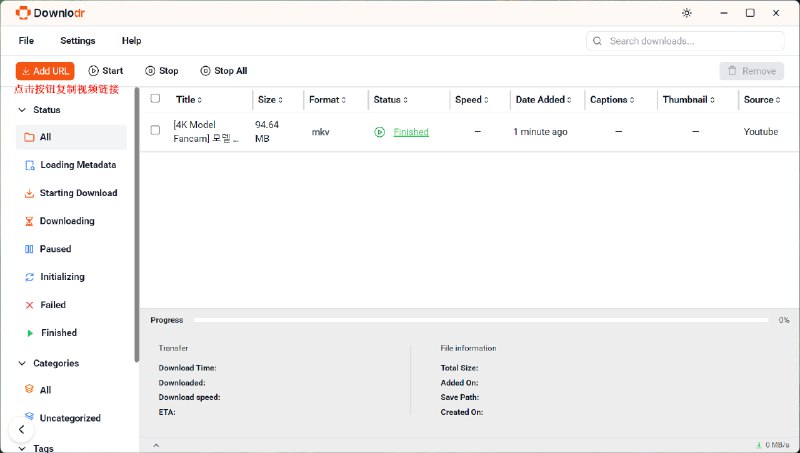
Task: Toggle the light/dark theme sun icon
Action: click(x=686, y=13)
